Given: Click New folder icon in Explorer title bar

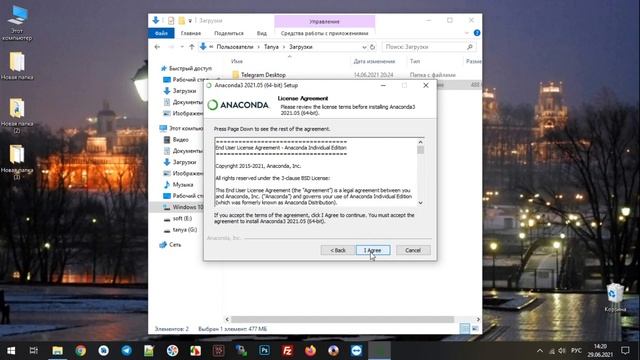Looking at the screenshot, I should [181, 20].
